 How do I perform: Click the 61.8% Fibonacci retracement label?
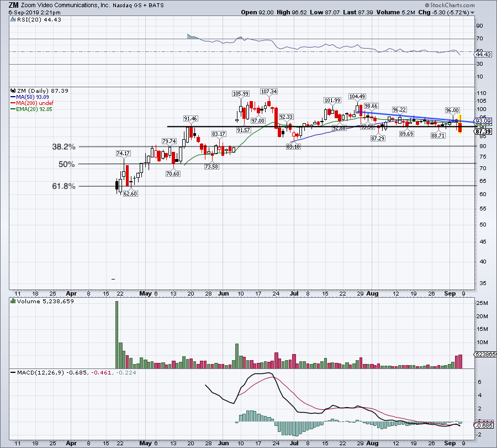(64, 186)
